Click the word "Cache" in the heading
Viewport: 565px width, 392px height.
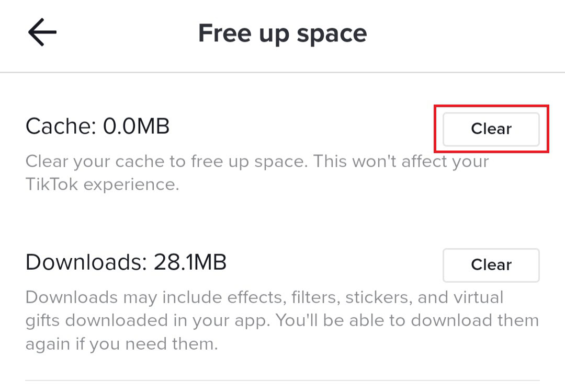coord(59,126)
